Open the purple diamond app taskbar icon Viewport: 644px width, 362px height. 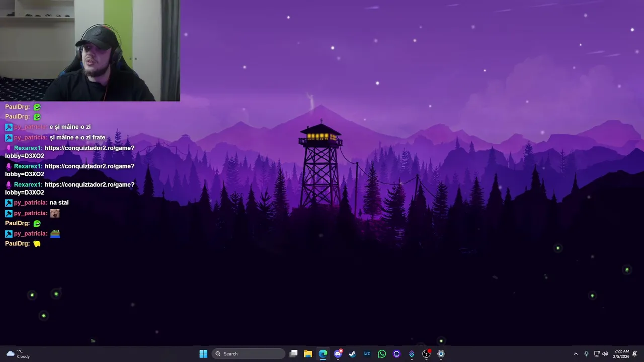pyautogui.click(x=411, y=354)
